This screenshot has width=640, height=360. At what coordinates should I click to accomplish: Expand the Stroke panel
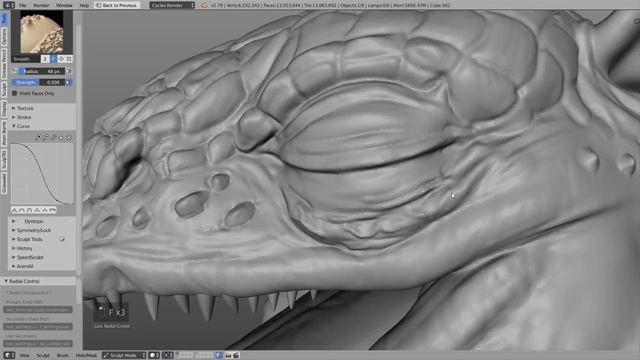(24, 117)
